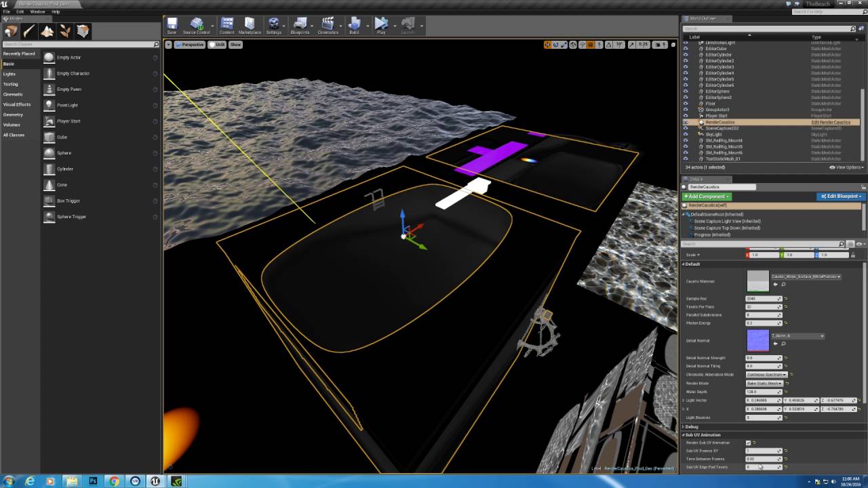Viewport: 868px width, 488px height.
Task: Open the Window menu
Action: [x=37, y=12]
